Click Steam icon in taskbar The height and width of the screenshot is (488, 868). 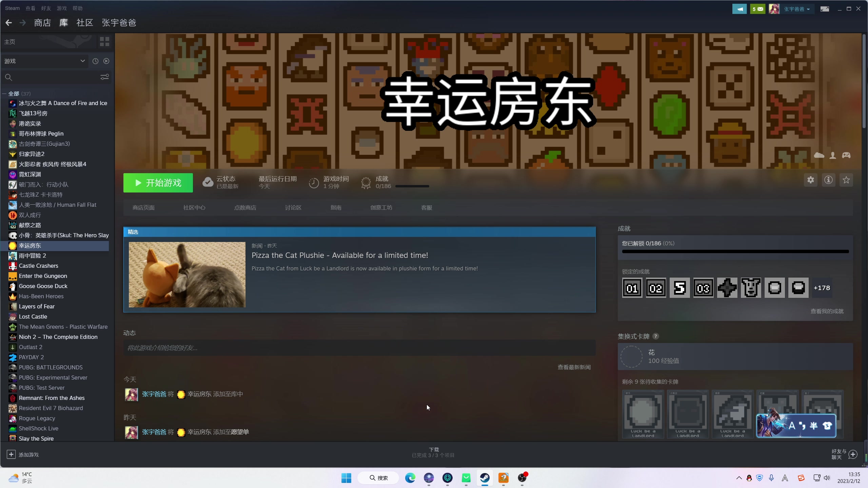[485, 478]
